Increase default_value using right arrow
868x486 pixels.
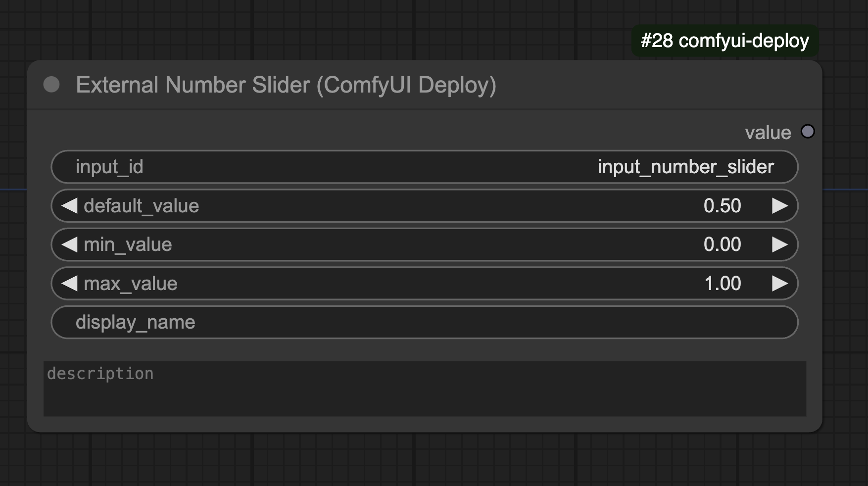781,205
